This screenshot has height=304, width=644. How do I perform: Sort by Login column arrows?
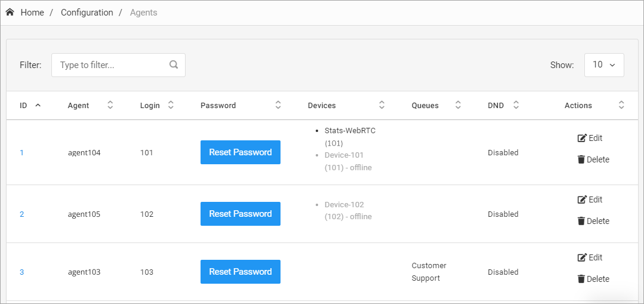pyautogui.click(x=171, y=105)
